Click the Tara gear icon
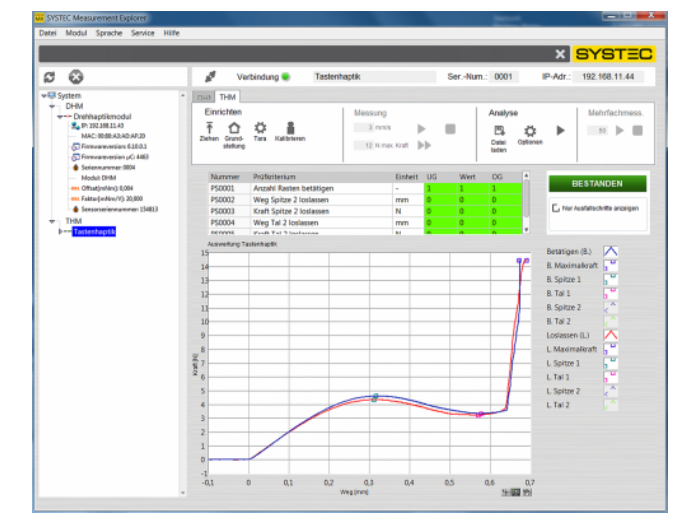Image resolution: width=700 pixels, height=525 pixels. pyautogui.click(x=260, y=128)
